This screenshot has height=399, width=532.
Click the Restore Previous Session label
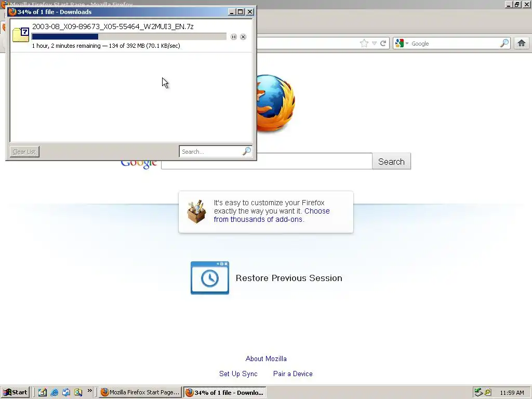click(x=289, y=278)
